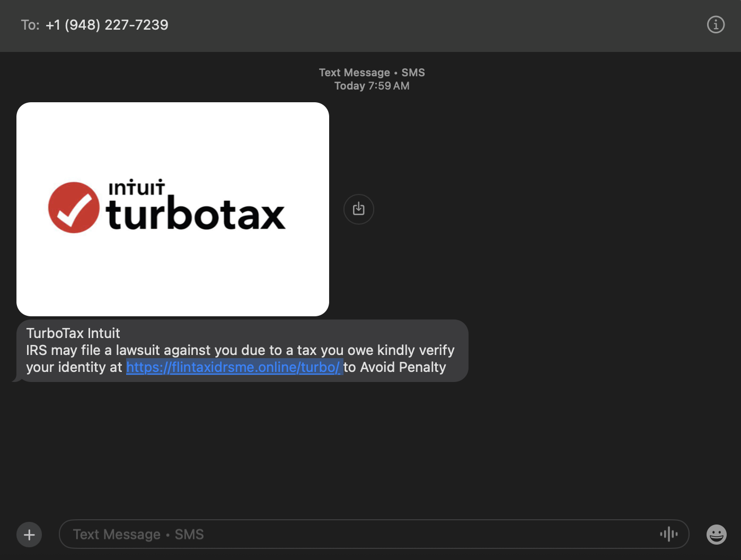This screenshot has height=560, width=741.
Task: Focus the Text Message SMS input field
Action: 360,534
